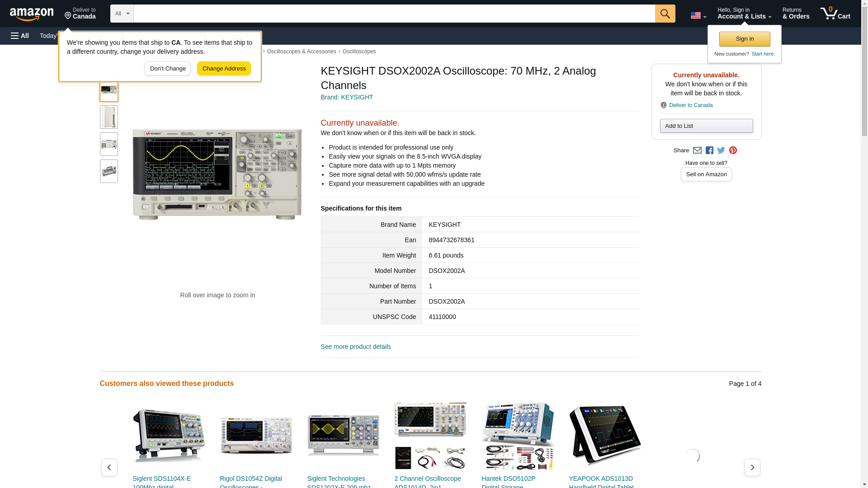Share product via email icon

[697, 150]
